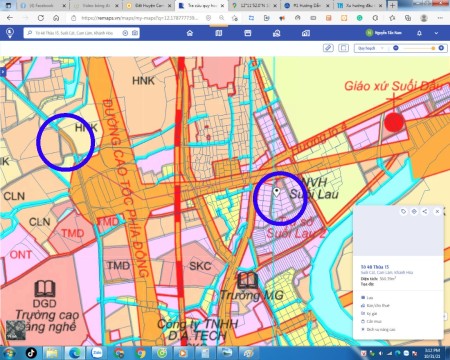Expand the Nguyễn Tấn Nam user profile
Image resolution: width=450 pixels, height=360 pixels.
pos(384,33)
